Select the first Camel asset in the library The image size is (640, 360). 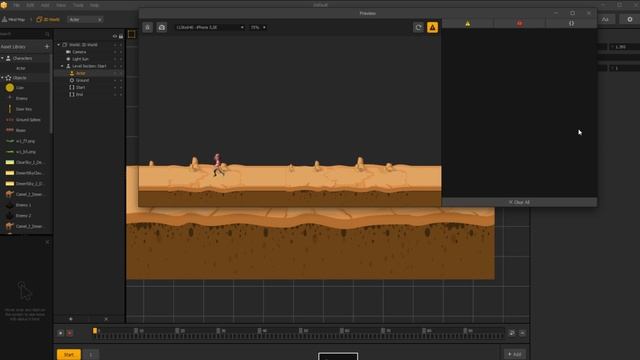click(x=24, y=194)
